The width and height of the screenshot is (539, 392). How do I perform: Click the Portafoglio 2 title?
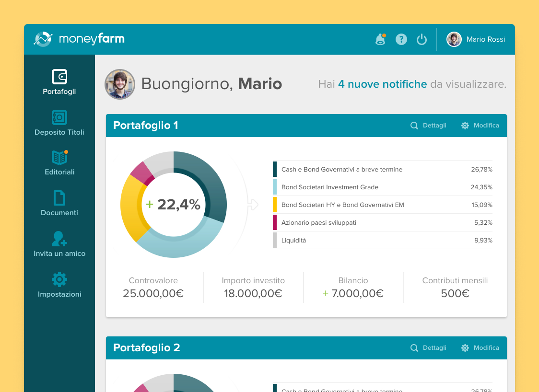click(x=147, y=348)
